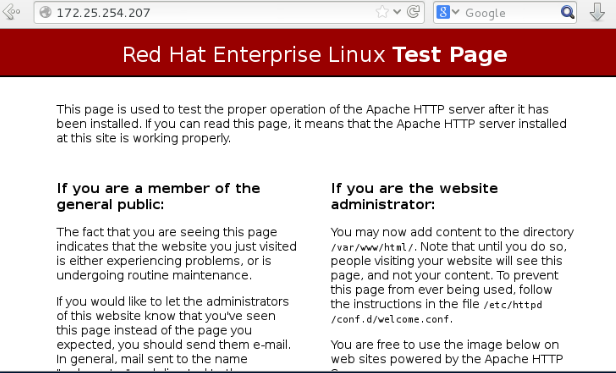Click the '/etc/httpd' path text
The image size is (616, 373).
pos(513,305)
